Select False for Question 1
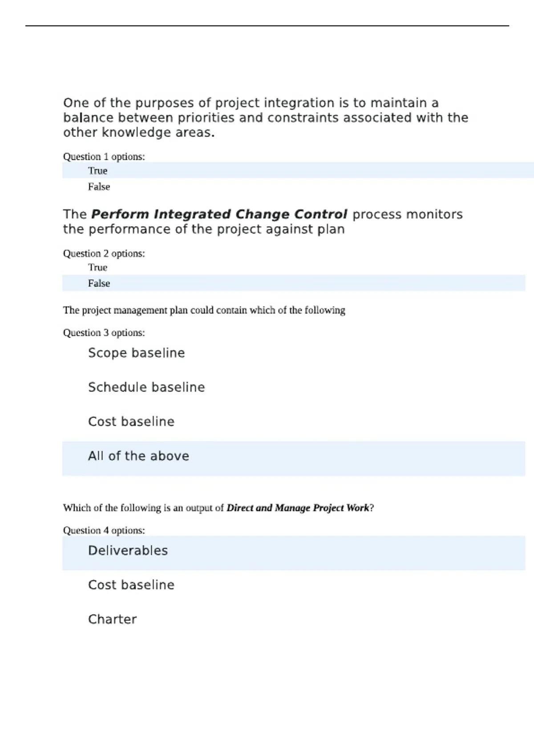This screenshot has height=756, width=534. 99,187
